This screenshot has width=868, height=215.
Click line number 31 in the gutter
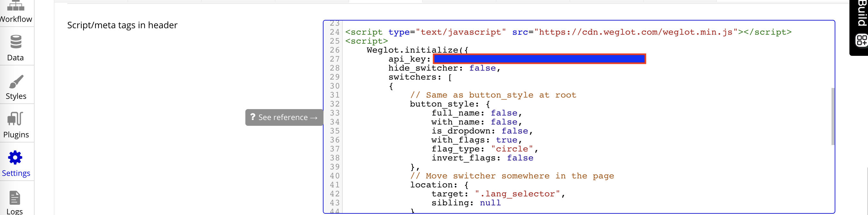pyautogui.click(x=335, y=95)
